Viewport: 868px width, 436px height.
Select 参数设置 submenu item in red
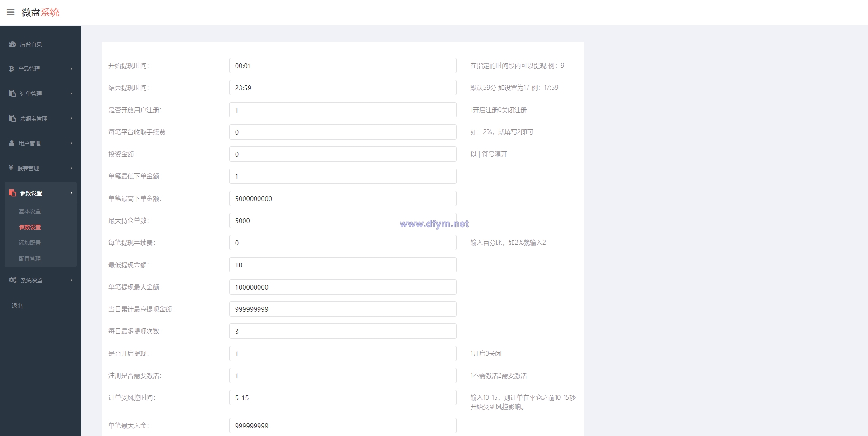[x=30, y=227]
